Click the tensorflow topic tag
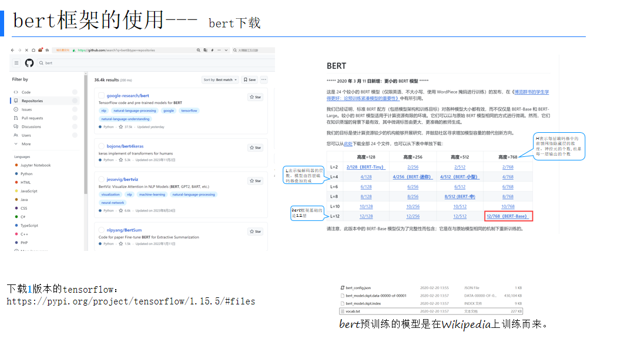Image resolution: width=644 pixels, height=362 pixels. click(189, 110)
